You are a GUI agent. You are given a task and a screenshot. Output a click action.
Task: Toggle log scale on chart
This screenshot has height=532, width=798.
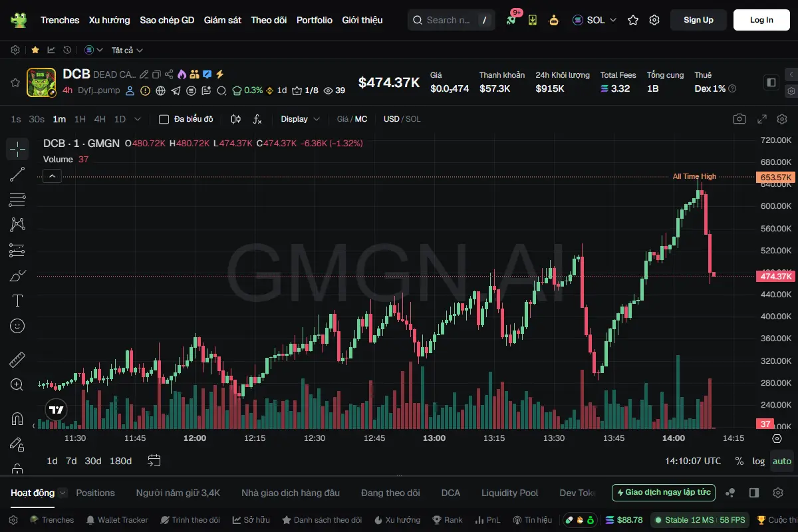759,461
